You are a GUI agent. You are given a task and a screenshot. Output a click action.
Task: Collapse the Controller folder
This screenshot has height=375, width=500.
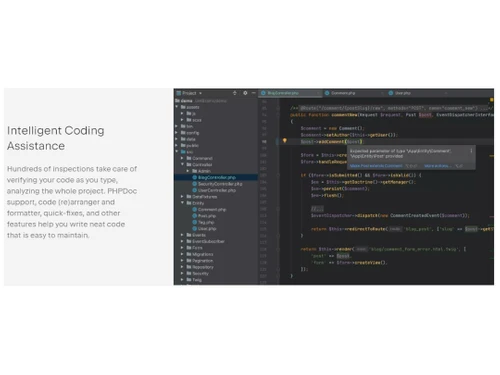coord(182,164)
